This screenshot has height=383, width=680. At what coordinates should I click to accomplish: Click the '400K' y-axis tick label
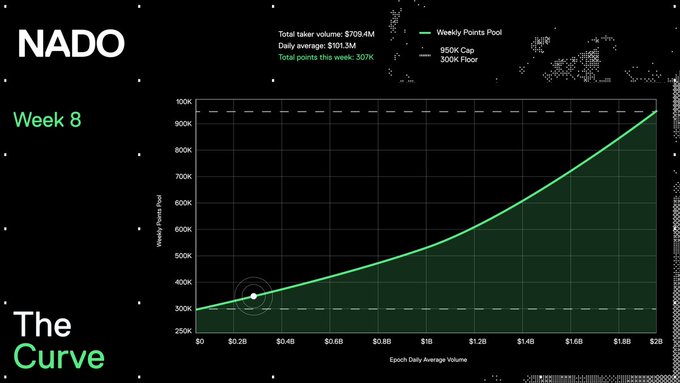coord(183,282)
